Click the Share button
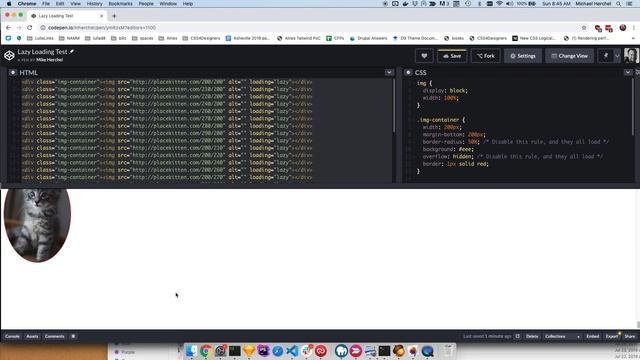 (630, 336)
